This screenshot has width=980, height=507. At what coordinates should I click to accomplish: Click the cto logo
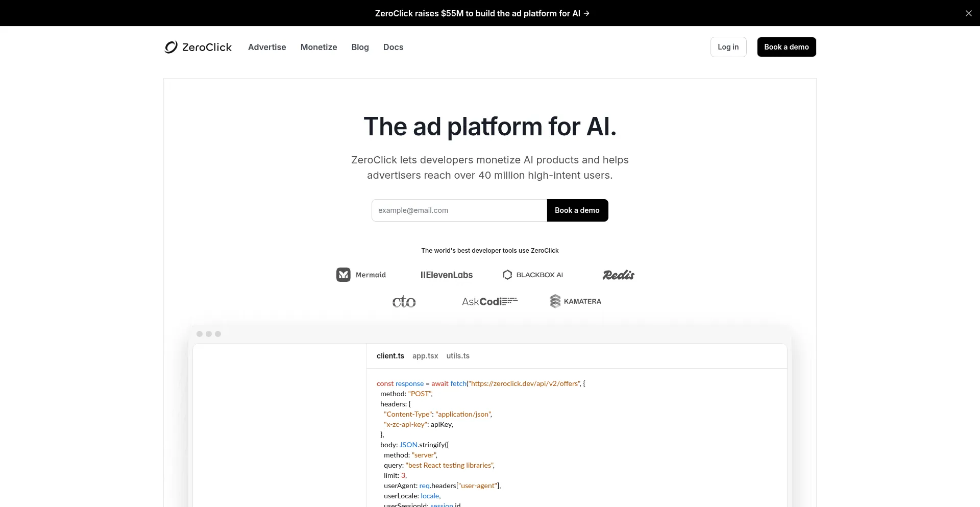[x=404, y=301]
